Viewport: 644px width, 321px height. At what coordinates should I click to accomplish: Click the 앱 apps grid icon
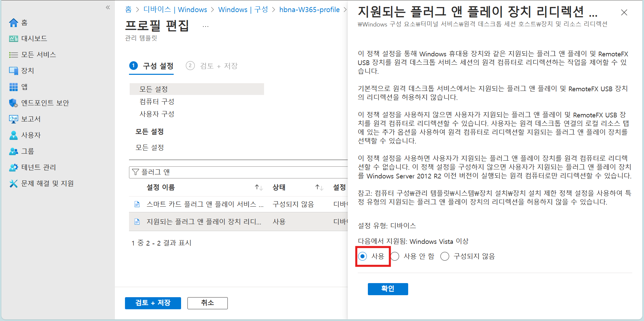point(13,87)
